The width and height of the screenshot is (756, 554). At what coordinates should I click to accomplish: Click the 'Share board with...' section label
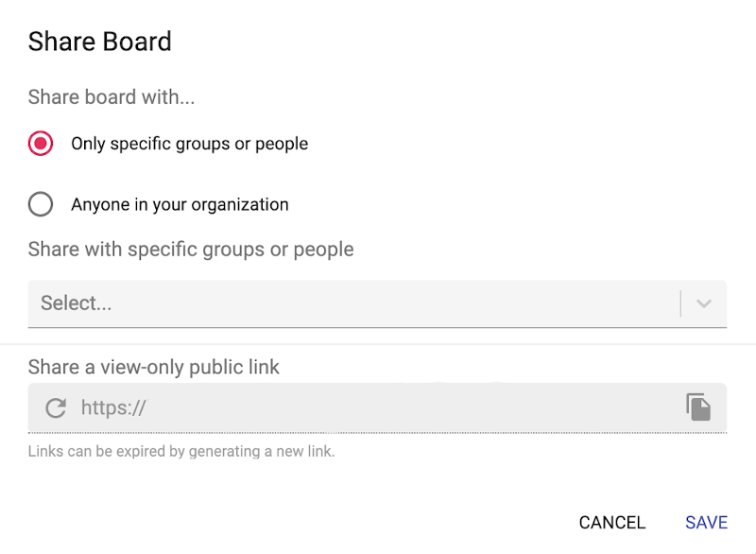click(111, 96)
